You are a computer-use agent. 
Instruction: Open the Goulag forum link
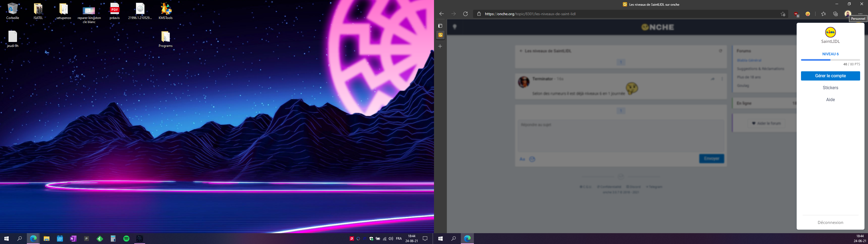tap(743, 86)
